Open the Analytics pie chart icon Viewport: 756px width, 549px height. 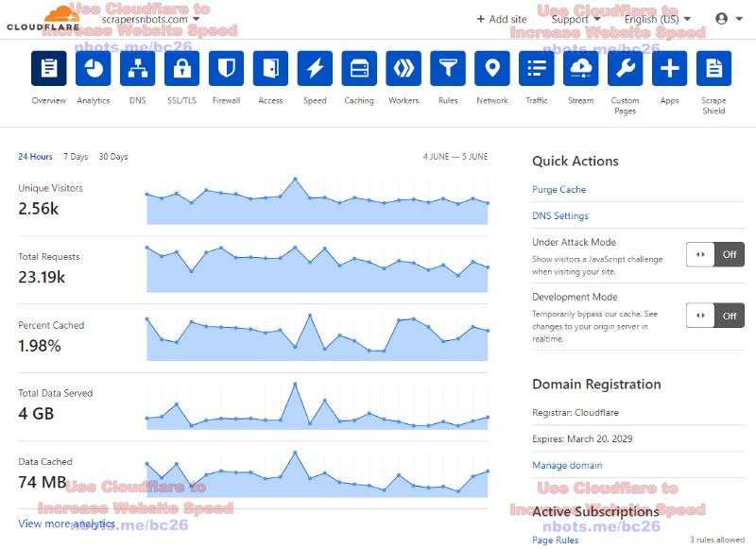pyautogui.click(x=93, y=68)
